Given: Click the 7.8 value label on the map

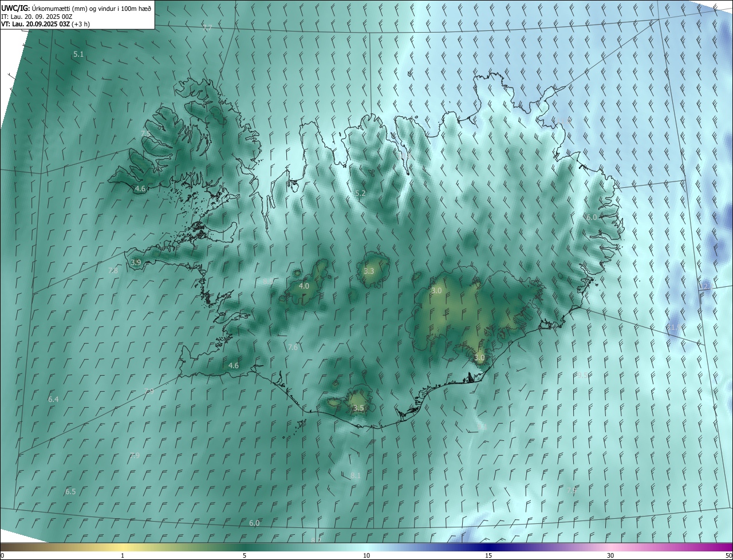Looking at the screenshot, I should tap(113, 270).
